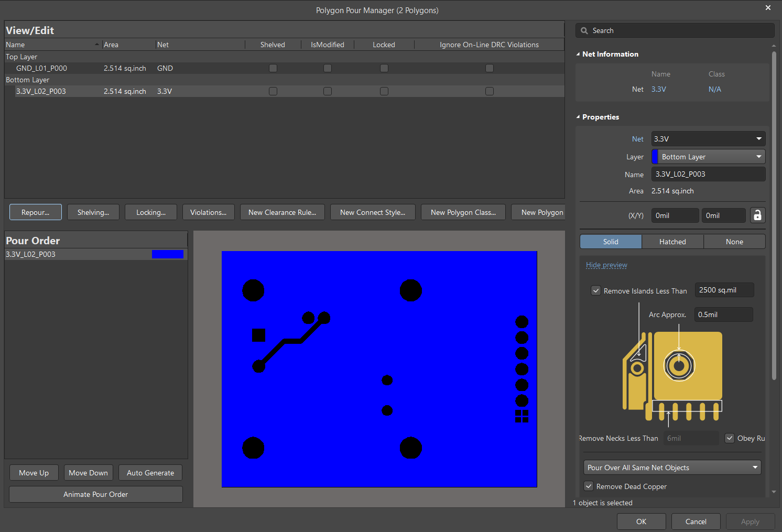
Task: Click the Animate Pour Order button
Action: [96, 494]
